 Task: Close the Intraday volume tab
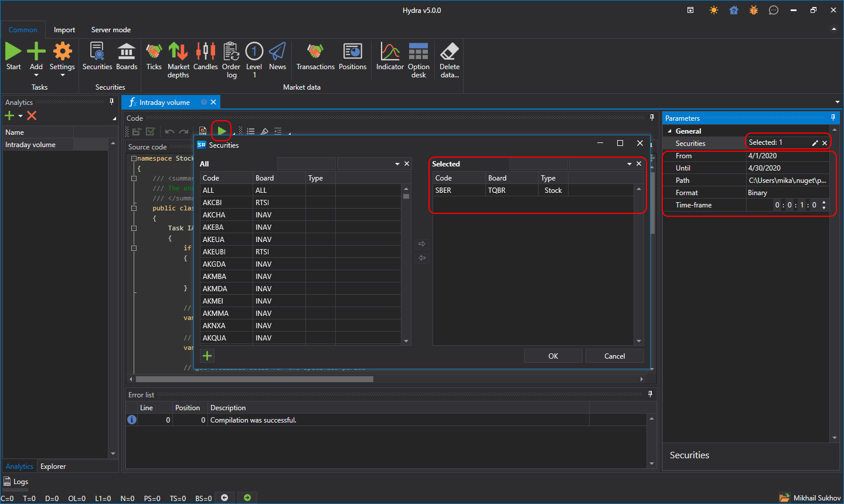click(x=213, y=102)
